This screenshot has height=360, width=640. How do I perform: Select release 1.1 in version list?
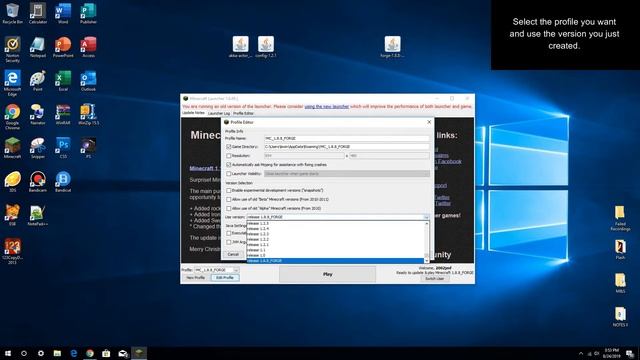coord(336,250)
